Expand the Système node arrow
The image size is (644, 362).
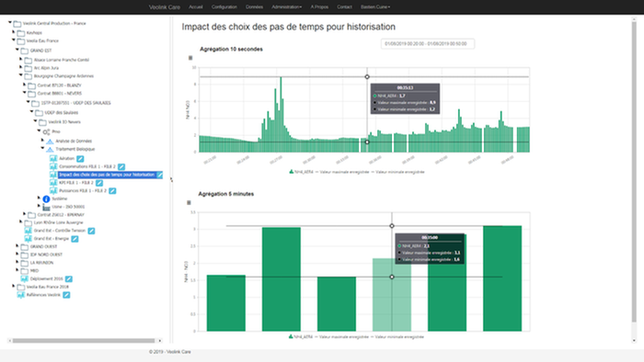(x=39, y=198)
